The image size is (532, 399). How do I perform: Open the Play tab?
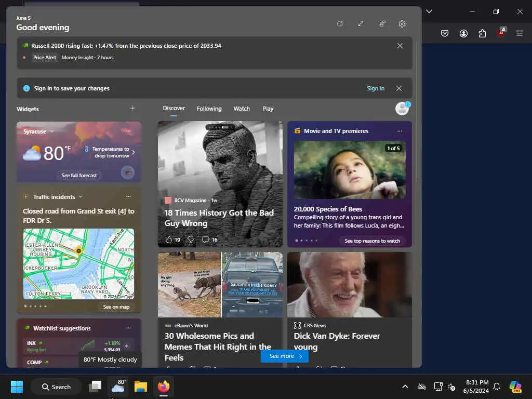click(268, 109)
